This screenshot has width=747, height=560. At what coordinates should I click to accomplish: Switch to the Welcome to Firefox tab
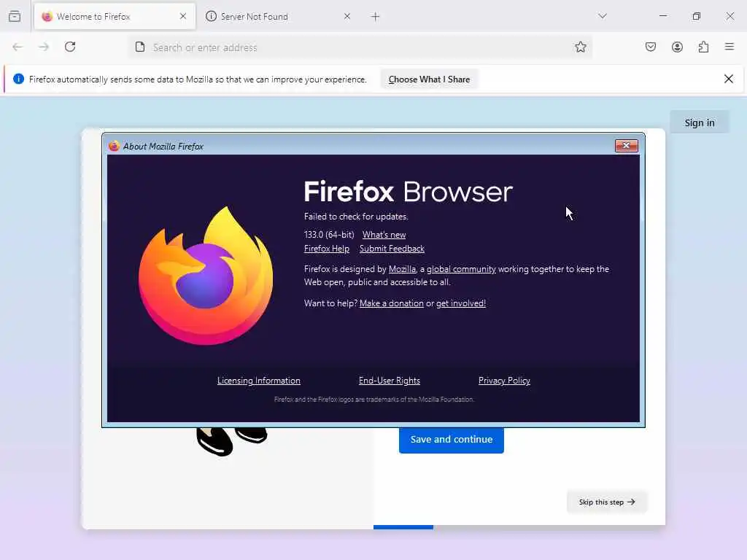[x=115, y=16]
